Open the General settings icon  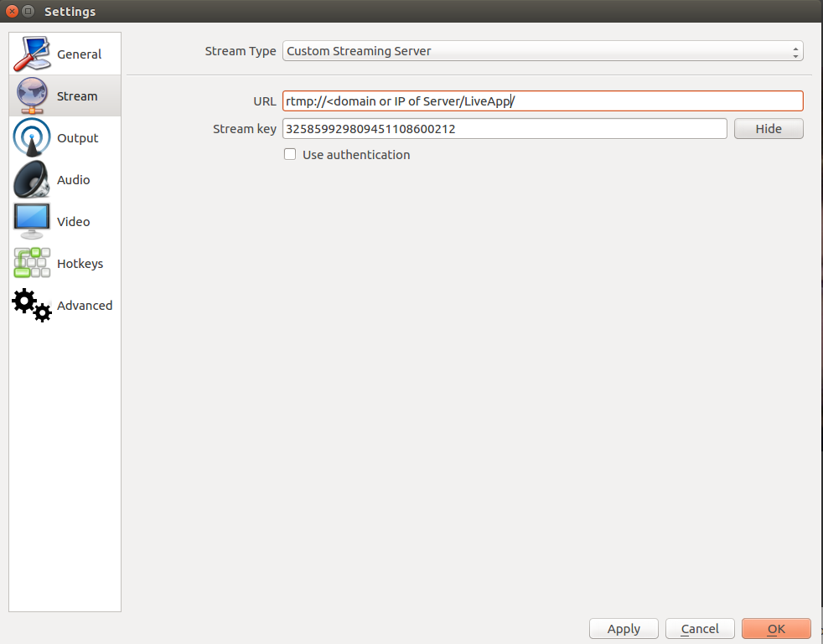(x=32, y=54)
